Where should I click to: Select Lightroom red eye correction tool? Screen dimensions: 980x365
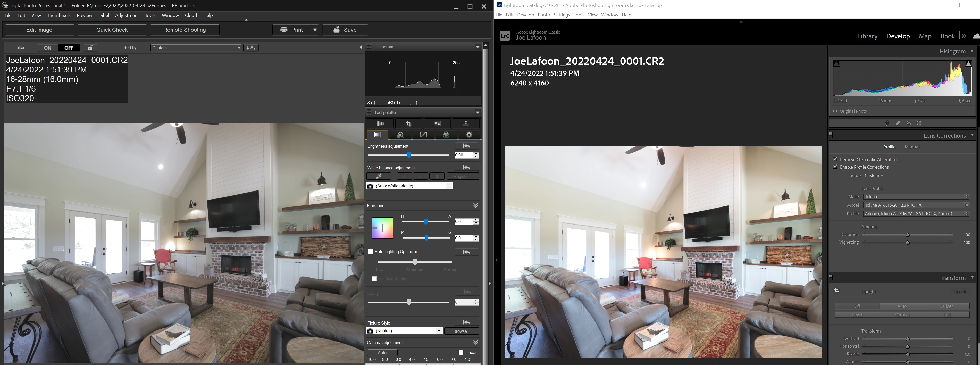909,123
